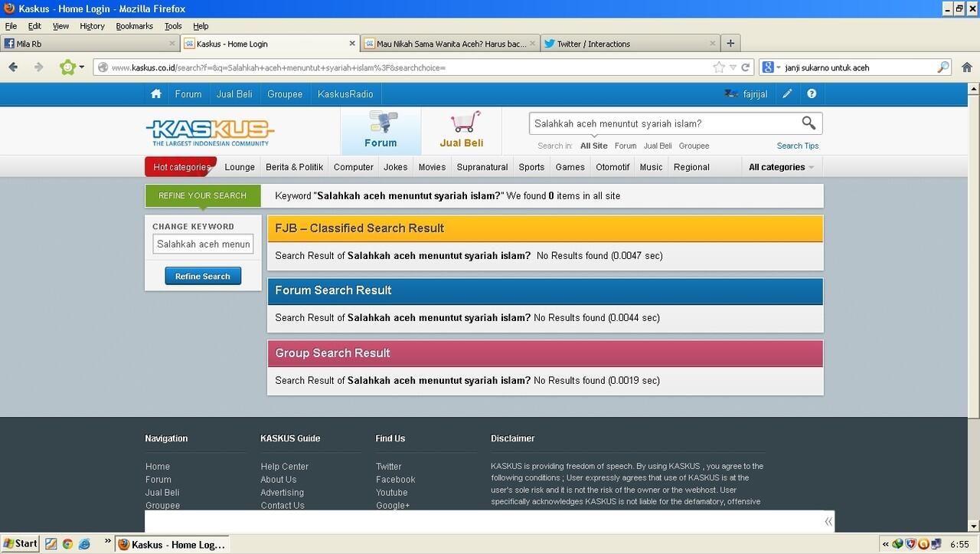Open the All categories dropdown
The image size is (980, 554).
tap(781, 167)
